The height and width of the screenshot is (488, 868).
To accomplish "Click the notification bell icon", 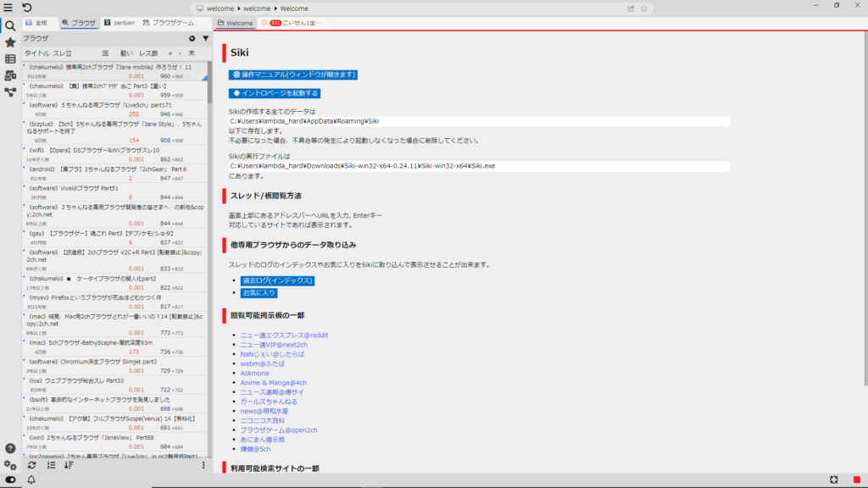I will click(x=31, y=480).
